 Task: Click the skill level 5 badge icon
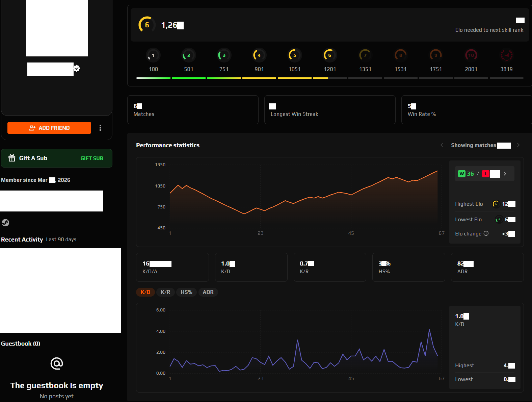[x=294, y=55]
